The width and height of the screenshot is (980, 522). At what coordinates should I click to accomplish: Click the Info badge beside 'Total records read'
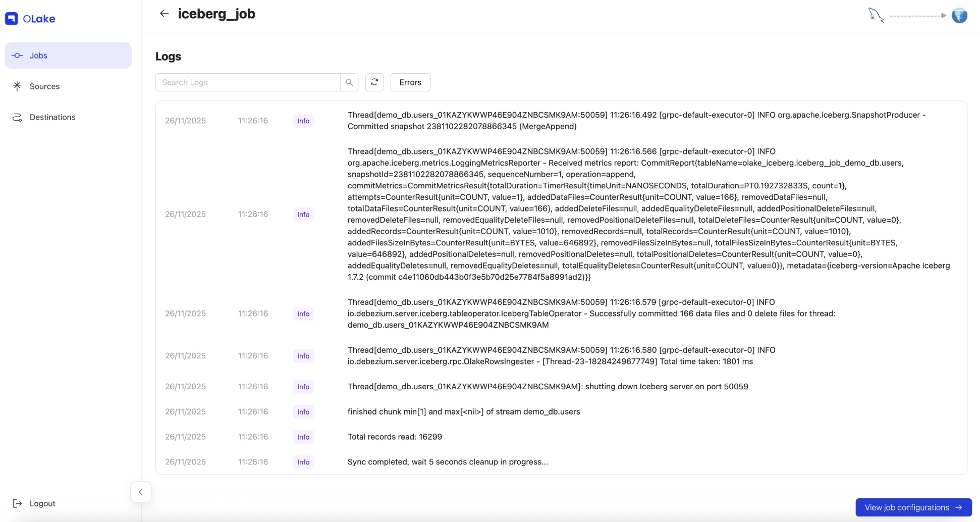pyautogui.click(x=303, y=437)
